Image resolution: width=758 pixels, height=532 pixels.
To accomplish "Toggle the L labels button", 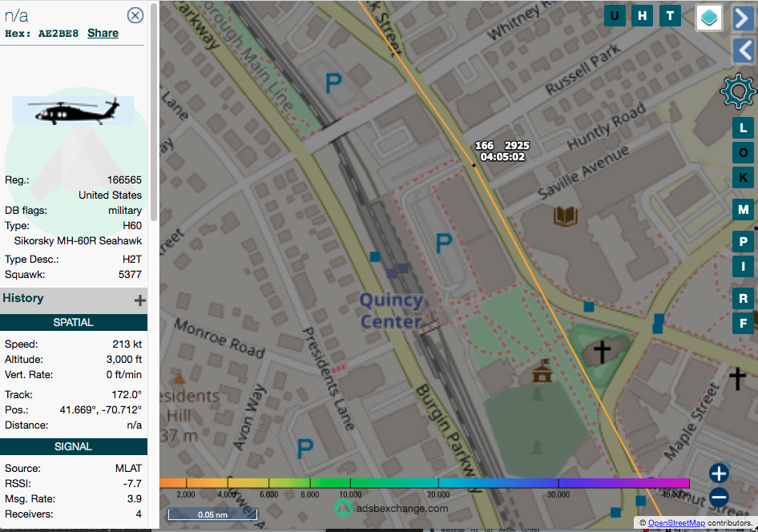I will [743, 128].
